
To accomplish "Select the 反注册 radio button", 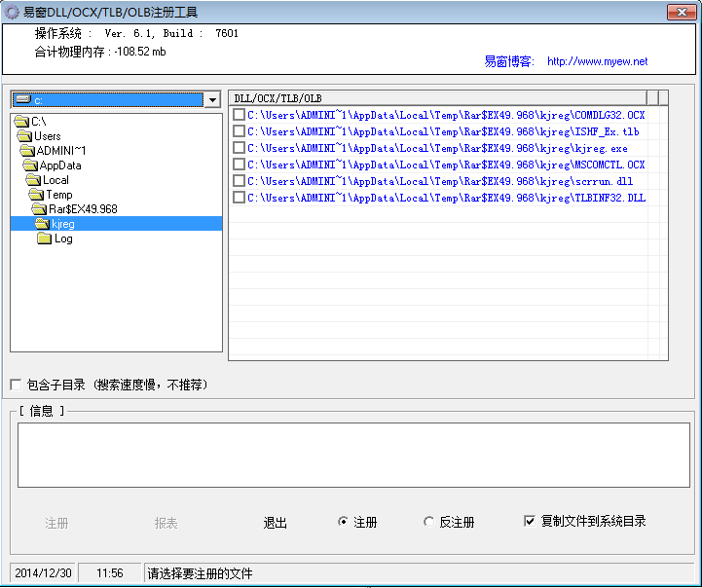I will point(428,522).
